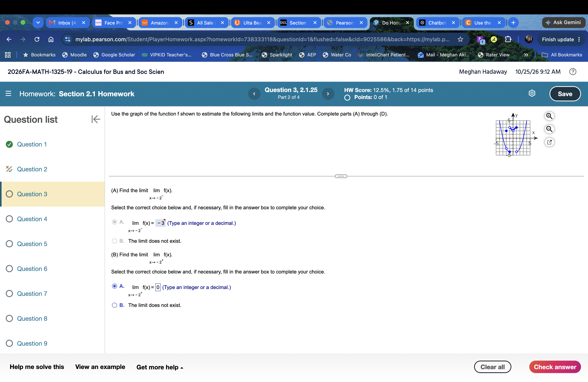588x382 pixels.
Task: Open a new browser tab
Action: (513, 23)
